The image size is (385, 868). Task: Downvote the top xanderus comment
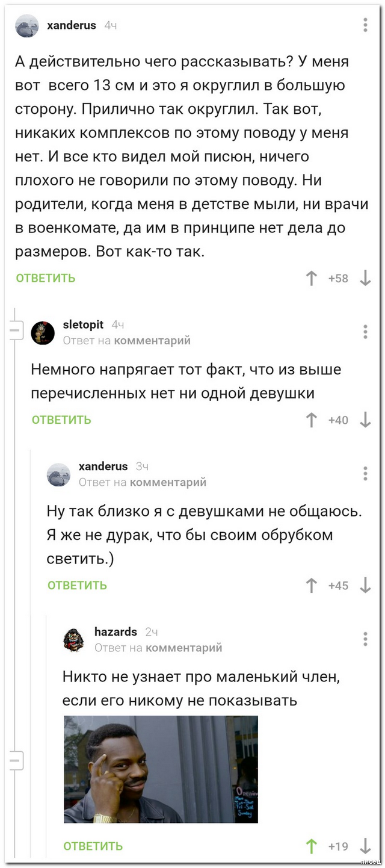pyautogui.click(x=365, y=278)
